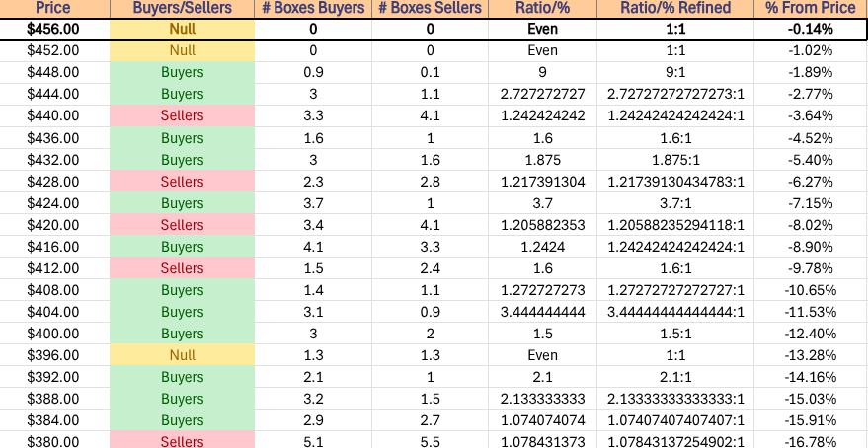This screenshot has height=448, width=868.
Task: Click the Sellers cell in the $440.00 row
Action: pos(181,115)
